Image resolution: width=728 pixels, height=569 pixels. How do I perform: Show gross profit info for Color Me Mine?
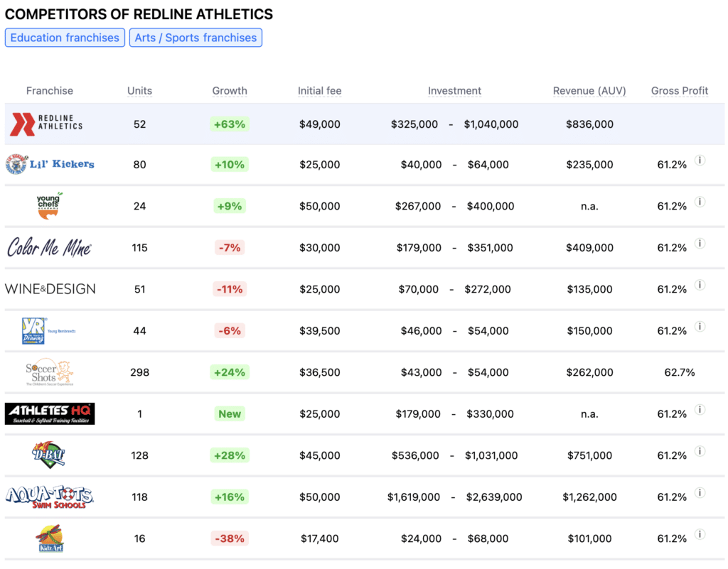tap(700, 244)
